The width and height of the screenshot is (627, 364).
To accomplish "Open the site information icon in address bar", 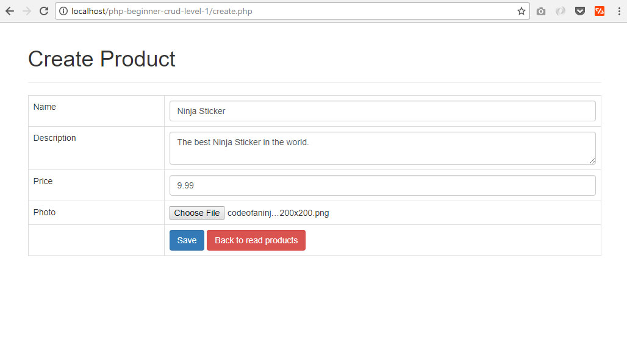I will tap(64, 10).
